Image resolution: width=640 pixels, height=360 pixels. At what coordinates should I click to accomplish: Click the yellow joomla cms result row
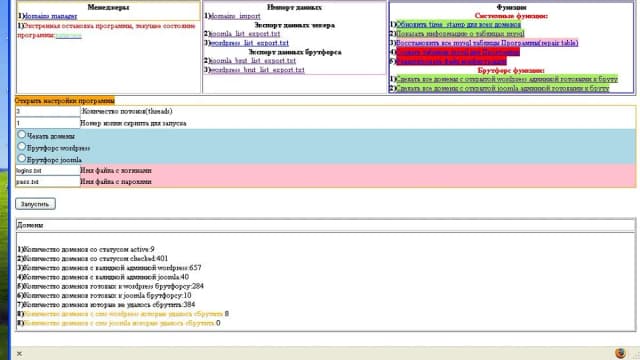119,323
